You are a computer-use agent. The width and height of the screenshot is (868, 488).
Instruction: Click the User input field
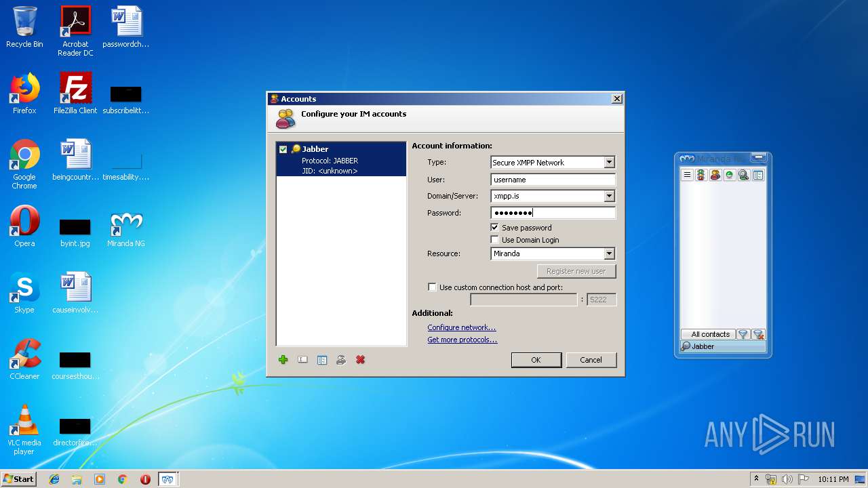tap(553, 180)
